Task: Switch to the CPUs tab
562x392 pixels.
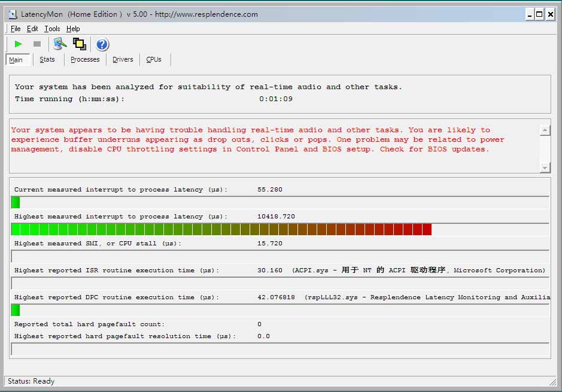Action: pos(154,59)
